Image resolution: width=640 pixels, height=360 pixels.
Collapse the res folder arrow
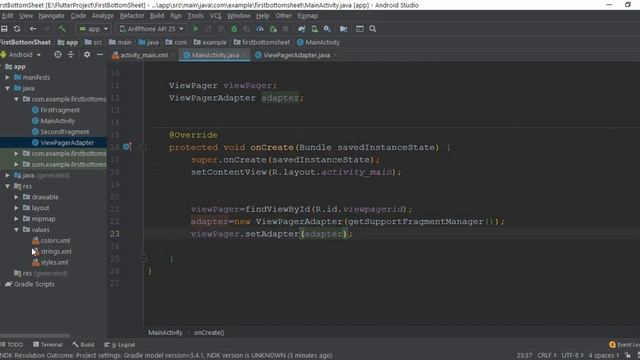(7, 186)
